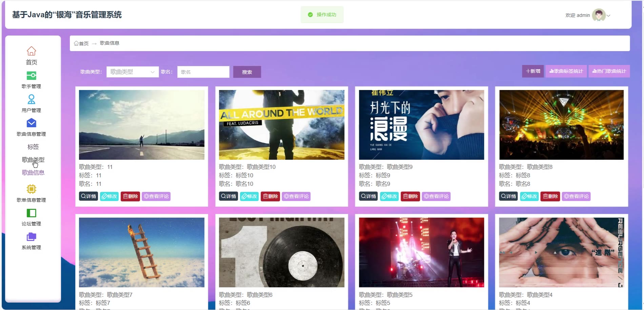
Task: Open 用户管理 sidebar icon
Action: [32, 99]
